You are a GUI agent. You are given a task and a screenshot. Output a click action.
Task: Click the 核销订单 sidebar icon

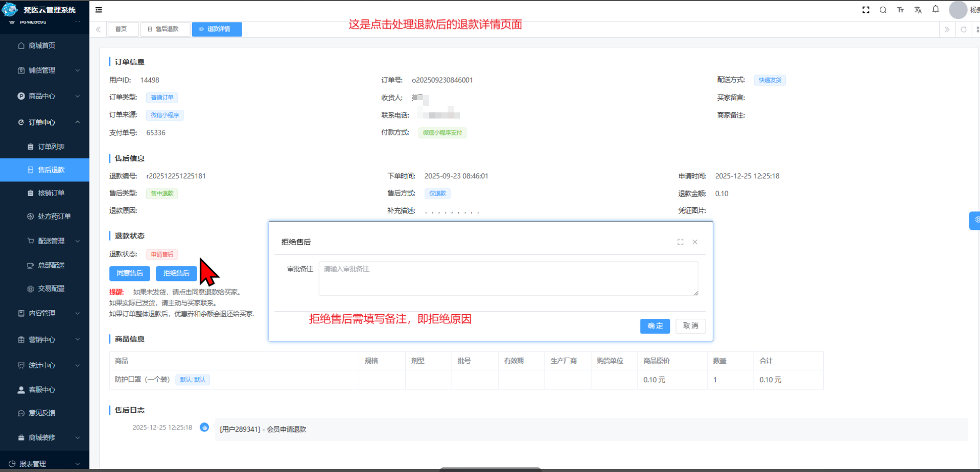[x=30, y=193]
